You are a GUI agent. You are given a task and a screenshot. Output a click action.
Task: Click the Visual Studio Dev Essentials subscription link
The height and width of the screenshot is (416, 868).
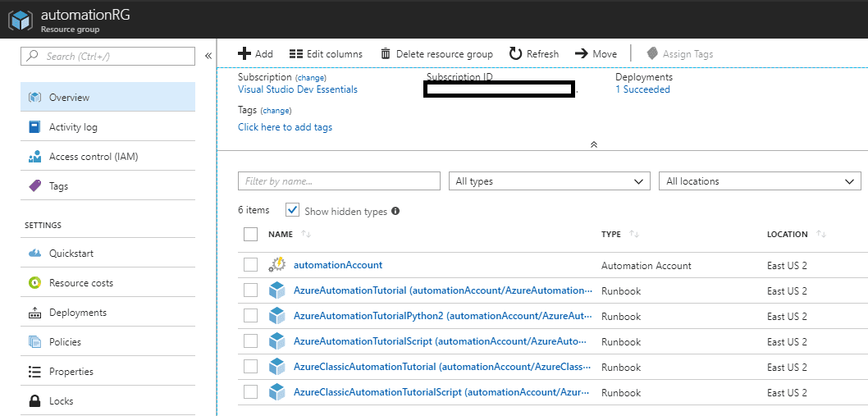[x=298, y=89]
